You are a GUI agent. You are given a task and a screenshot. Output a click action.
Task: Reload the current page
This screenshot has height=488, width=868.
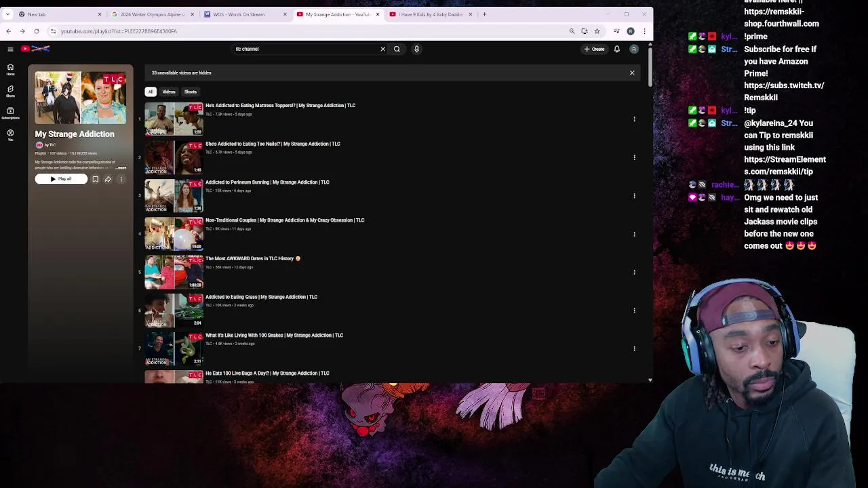(37, 31)
